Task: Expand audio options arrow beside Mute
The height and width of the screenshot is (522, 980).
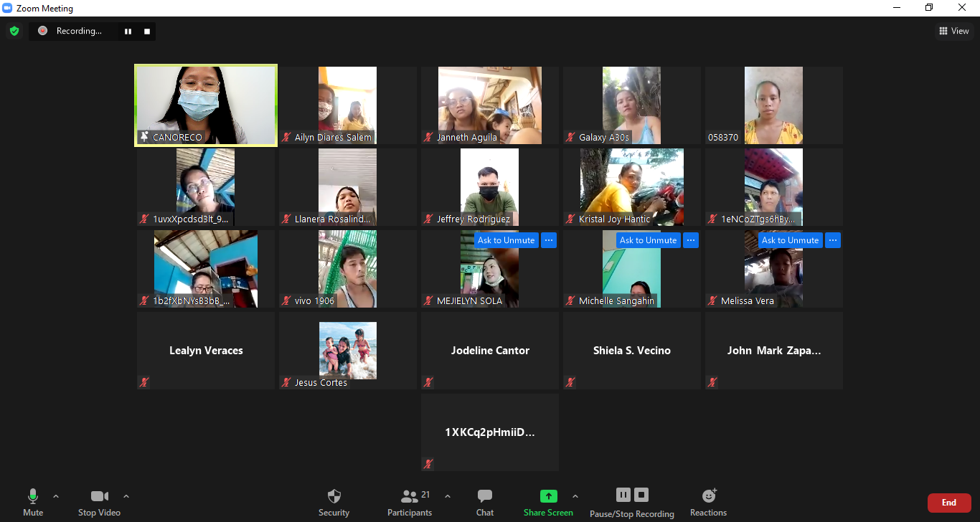Action: (56, 496)
